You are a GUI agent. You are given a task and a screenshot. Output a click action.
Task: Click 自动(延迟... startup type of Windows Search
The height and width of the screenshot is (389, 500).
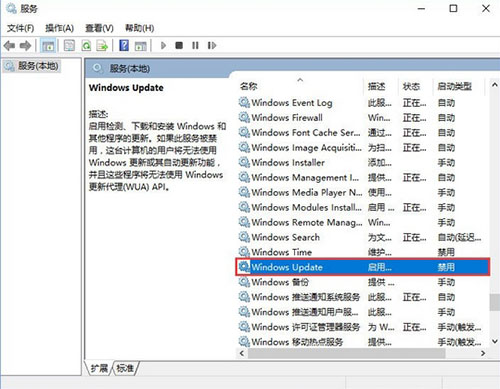(459, 238)
